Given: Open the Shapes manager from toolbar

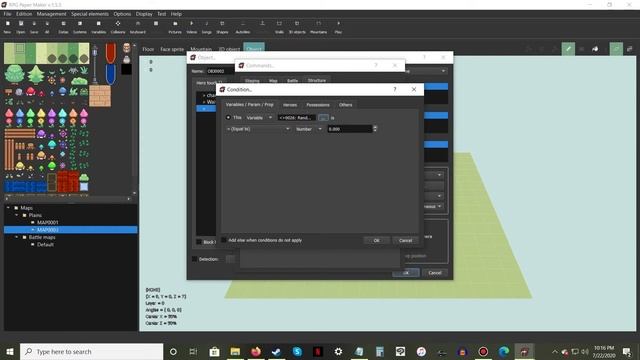Looking at the screenshot, I should click(x=222, y=27).
